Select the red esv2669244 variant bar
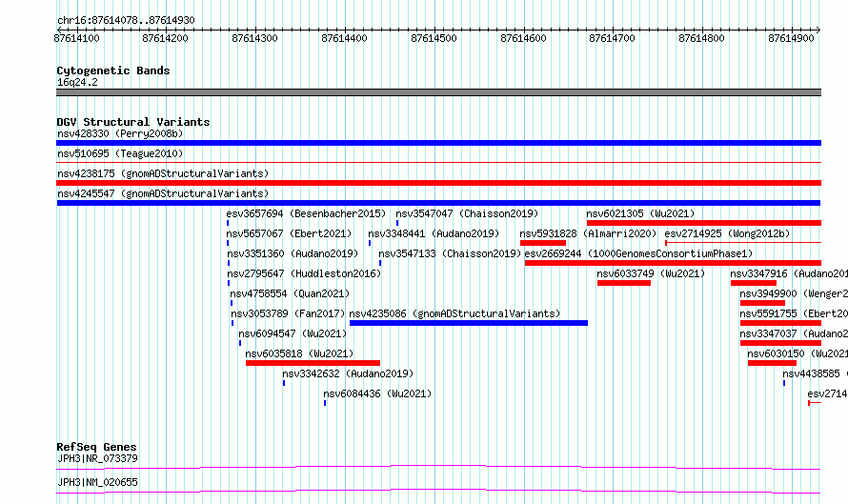 (x=673, y=263)
